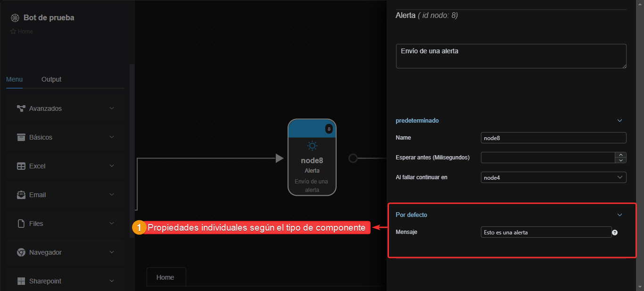
Task: Focus the Mensaje field reading Esto es una alerta
Action: [546, 232]
